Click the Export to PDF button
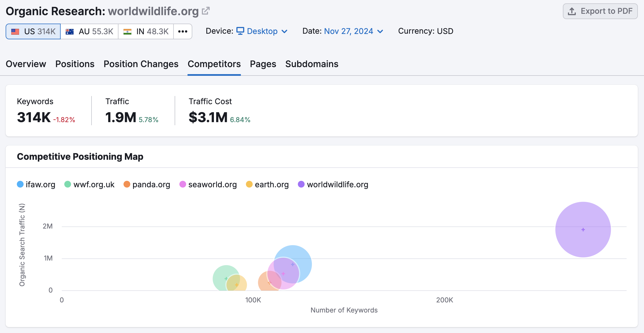 point(600,11)
